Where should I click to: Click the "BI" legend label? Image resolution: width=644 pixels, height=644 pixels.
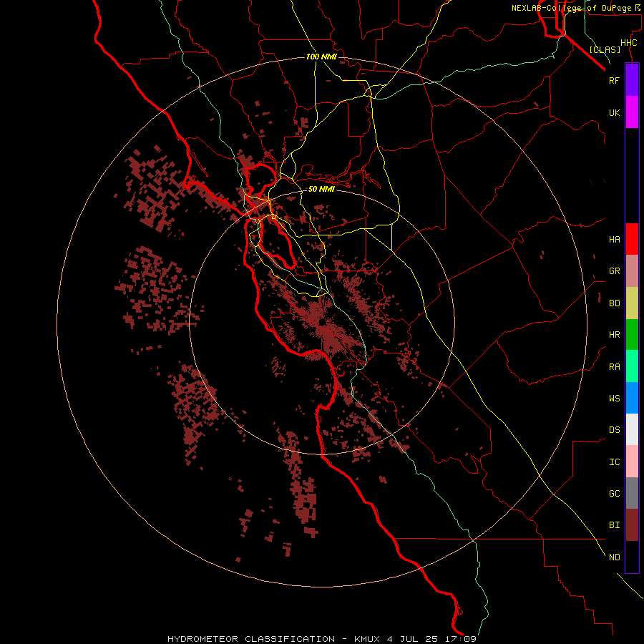coord(614,525)
